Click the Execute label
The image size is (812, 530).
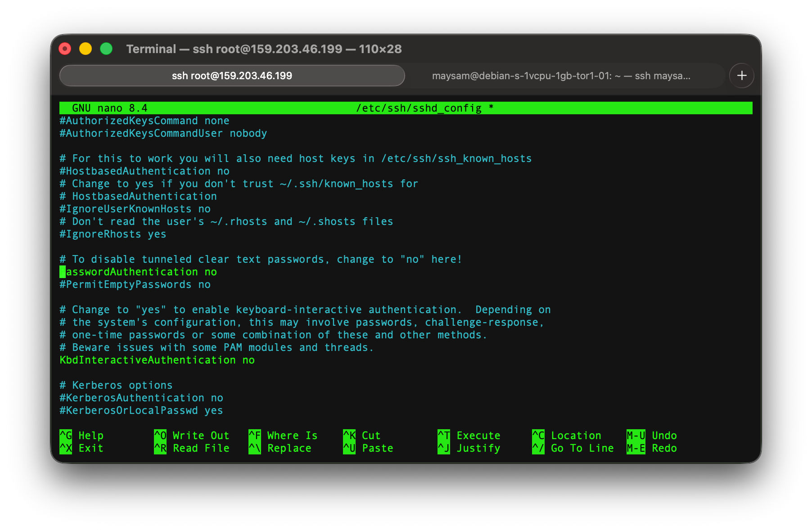click(478, 436)
